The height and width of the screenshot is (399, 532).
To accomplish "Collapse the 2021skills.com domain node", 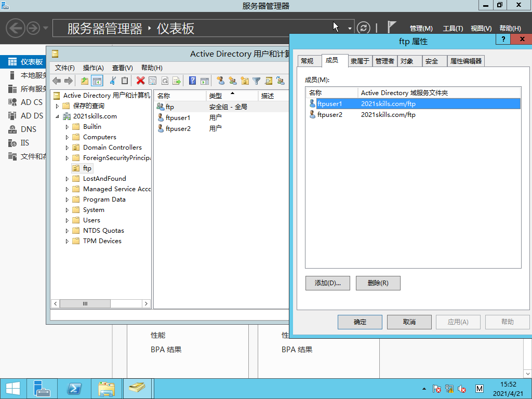I will click(x=57, y=116).
